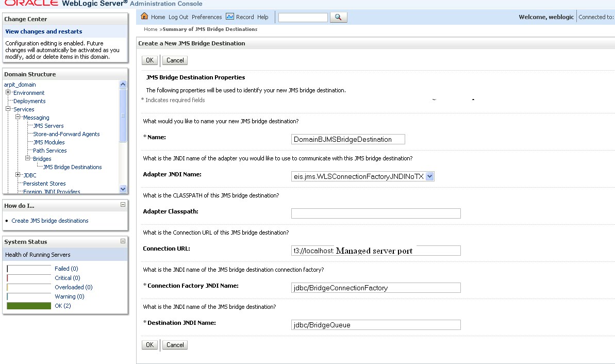The width and height of the screenshot is (615, 364).
Task: Open Deployments in domain tree
Action: 29,101
